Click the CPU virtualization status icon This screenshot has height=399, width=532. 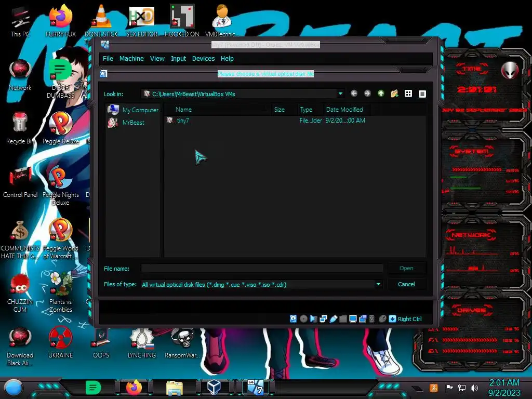372,318
